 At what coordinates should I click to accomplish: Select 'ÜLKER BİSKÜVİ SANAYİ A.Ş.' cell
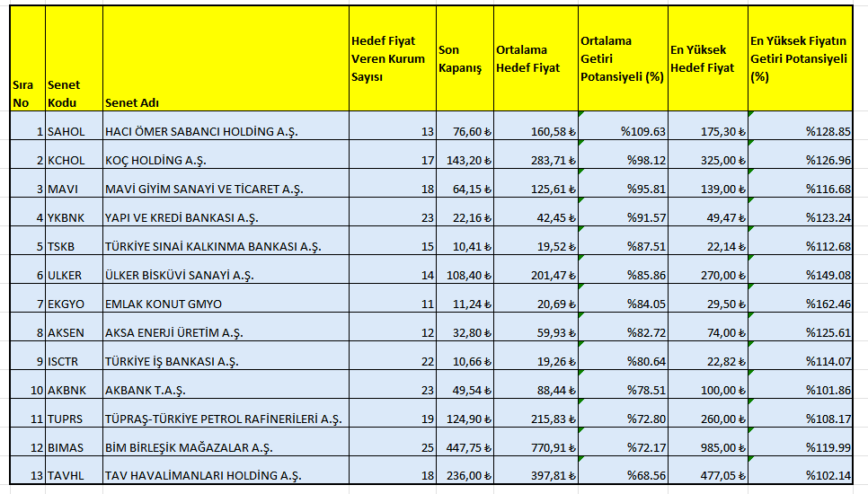click(x=226, y=269)
